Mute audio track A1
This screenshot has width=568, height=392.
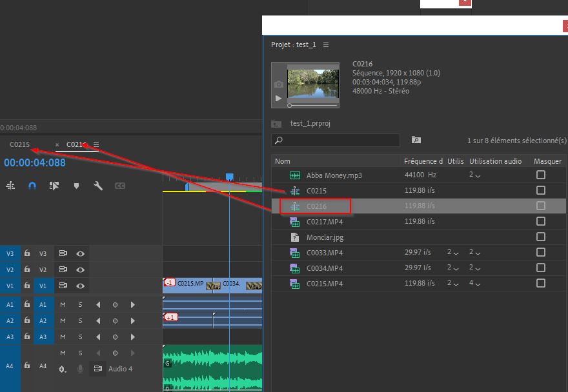coord(63,305)
